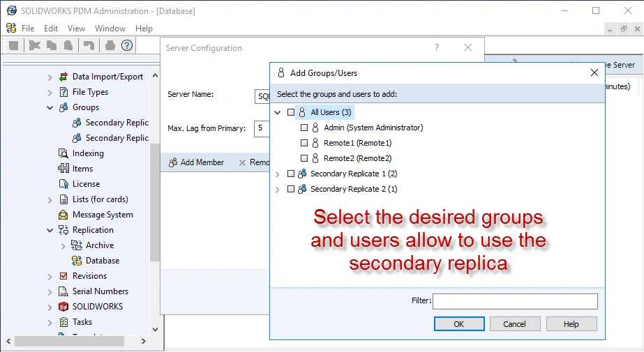Select the Items node icon
Image resolution: width=644 pixels, height=352 pixels.
pyautogui.click(x=63, y=169)
